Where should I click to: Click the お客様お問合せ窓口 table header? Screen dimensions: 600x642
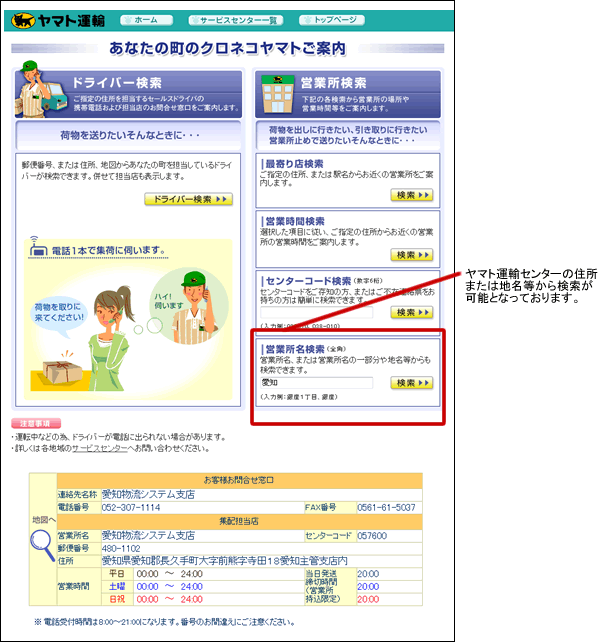point(239,480)
